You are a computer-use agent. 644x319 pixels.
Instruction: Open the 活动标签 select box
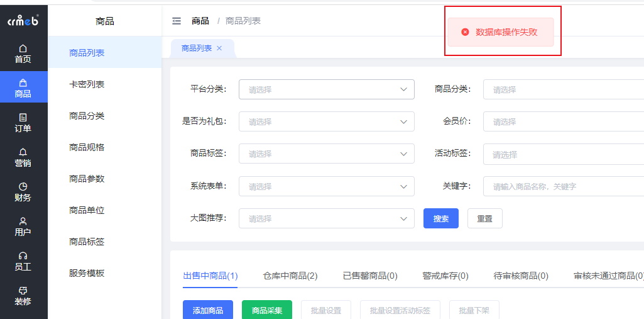tap(564, 155)
